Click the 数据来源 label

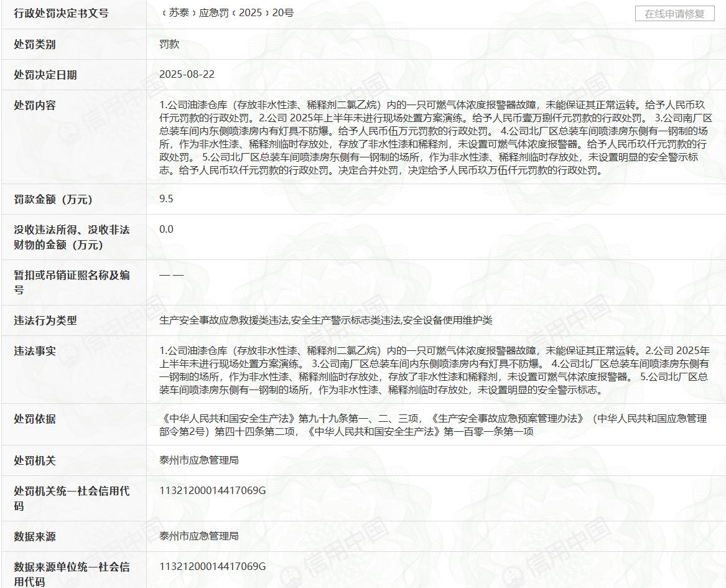pyautogui.click(x=35, y=536)
